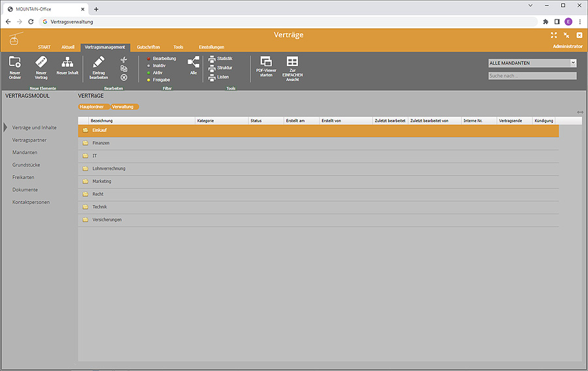Go to Vertragspartner in the sidebar
The width and height of the screenshot is (588, 371).
click(x=29, y=140)
